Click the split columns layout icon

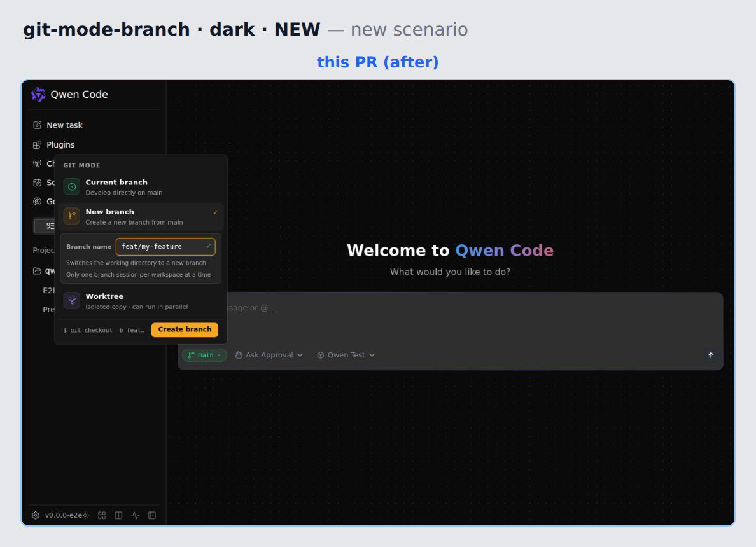pos(118,515)
